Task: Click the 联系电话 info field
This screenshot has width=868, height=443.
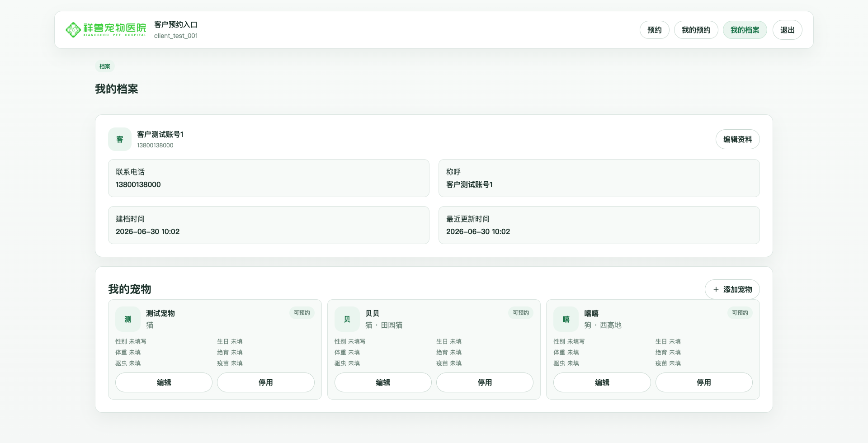Action: coord(269,178)
